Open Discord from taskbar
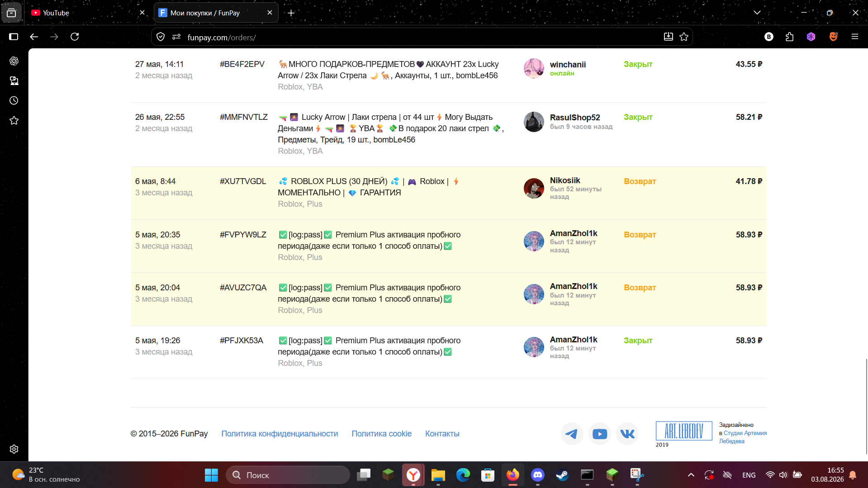Viewport: 868px width, 488px height. [x=537, y=475]
